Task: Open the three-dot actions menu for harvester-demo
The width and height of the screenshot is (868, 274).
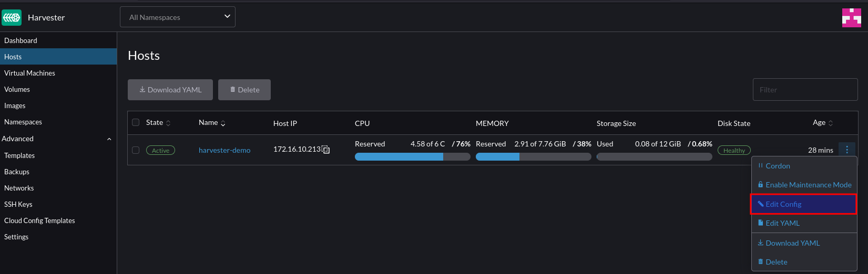Action: pos(847,150)
